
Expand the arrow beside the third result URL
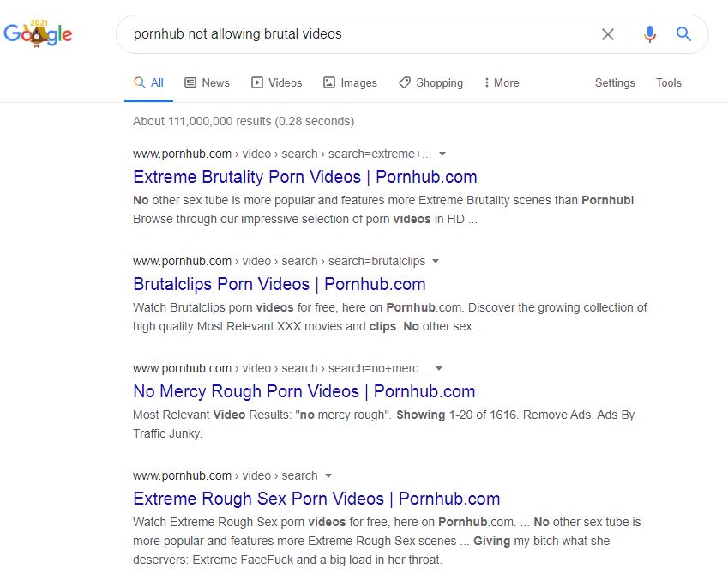coord(439,369)
